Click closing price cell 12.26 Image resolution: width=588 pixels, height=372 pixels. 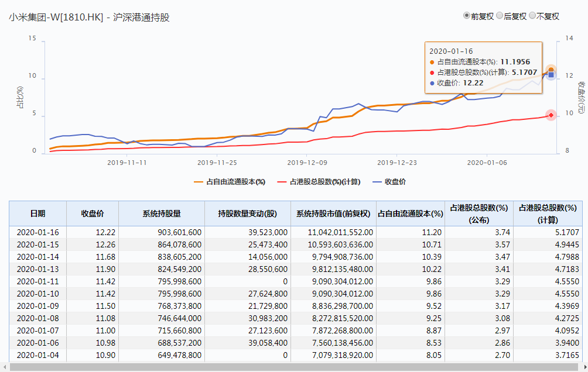pyautogui.click(x=106, y=244)
